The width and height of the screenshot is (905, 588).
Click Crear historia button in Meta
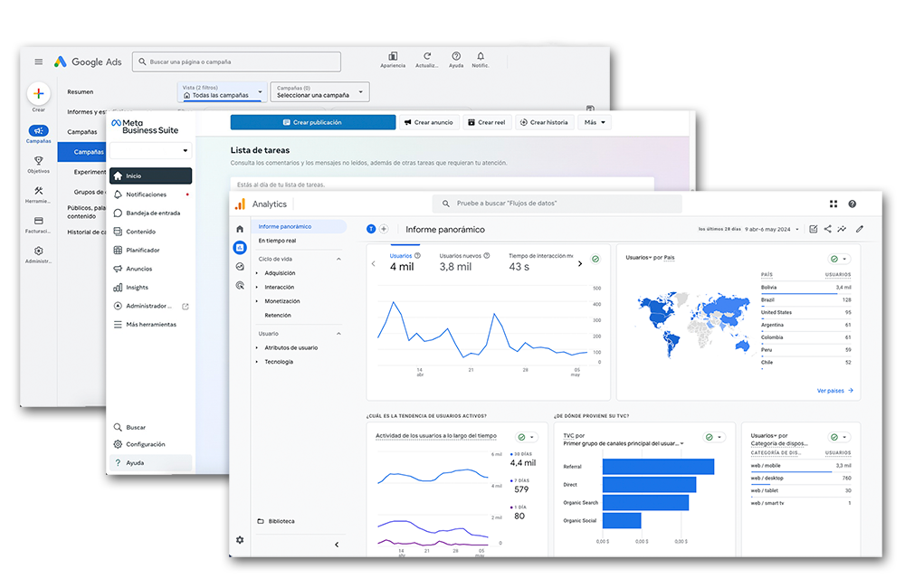pos(544,122)
